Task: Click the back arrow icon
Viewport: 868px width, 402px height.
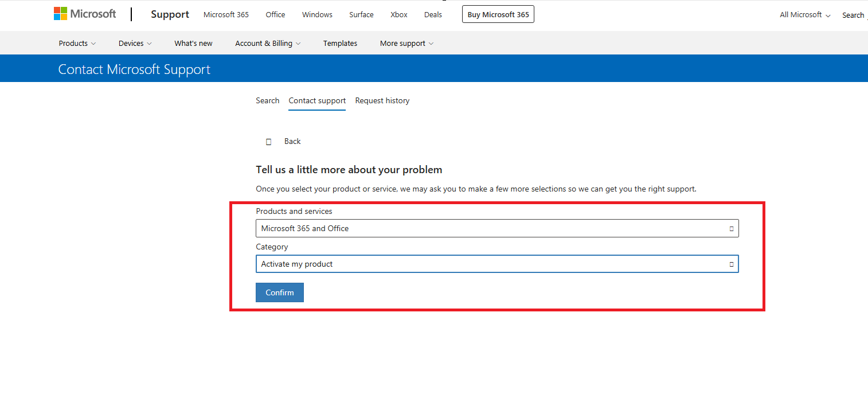Action: [268, 142]
